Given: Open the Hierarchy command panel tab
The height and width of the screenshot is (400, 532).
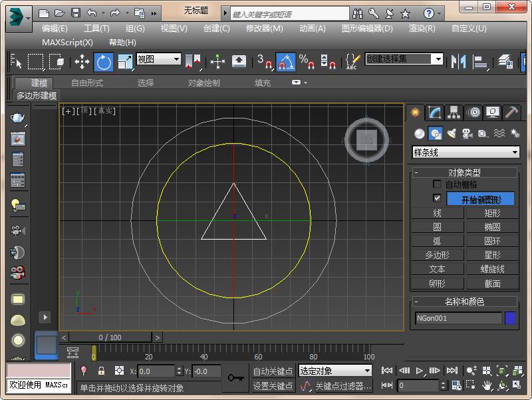Looking at the screenshot, I should pos(454,112).
